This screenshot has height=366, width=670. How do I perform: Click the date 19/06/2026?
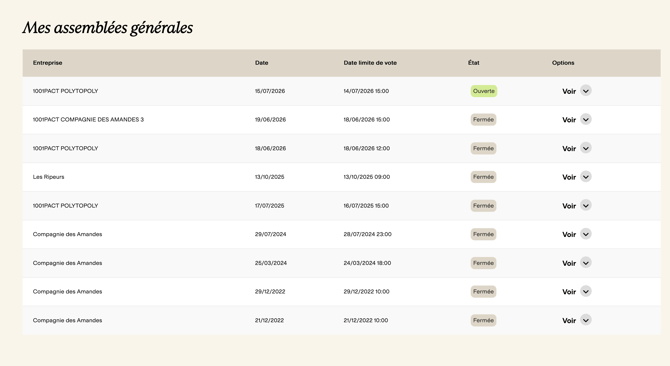[270, 120]
